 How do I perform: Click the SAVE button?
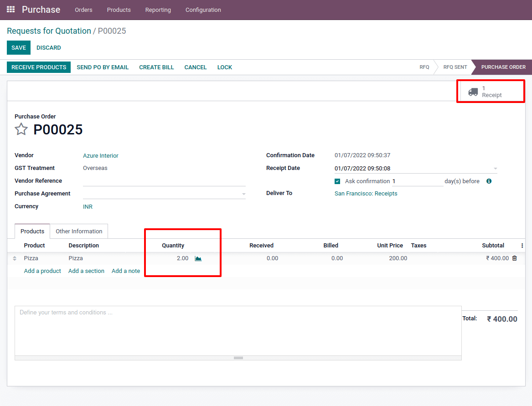[19, 48]
